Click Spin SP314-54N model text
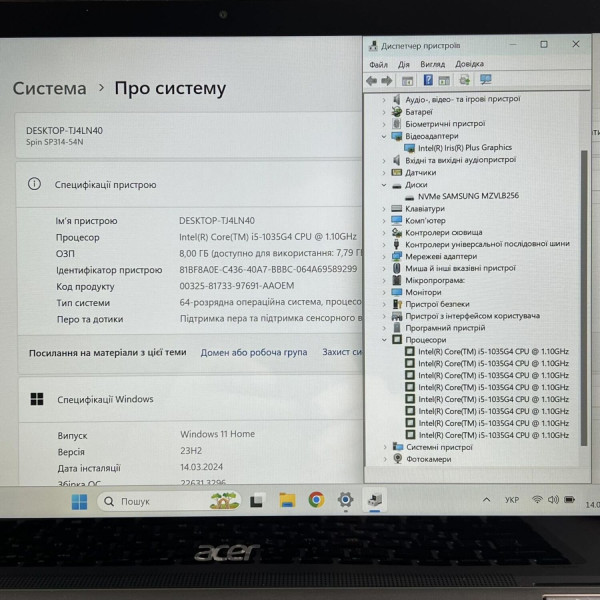This screenshot has width=600, height=600. click(x=55, y=142)
